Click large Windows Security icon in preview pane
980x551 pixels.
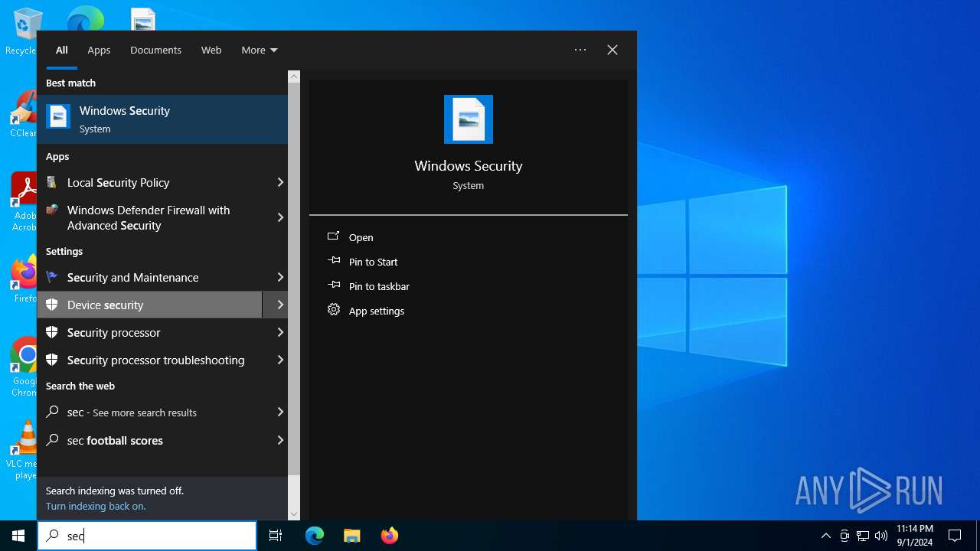[469, 119]
